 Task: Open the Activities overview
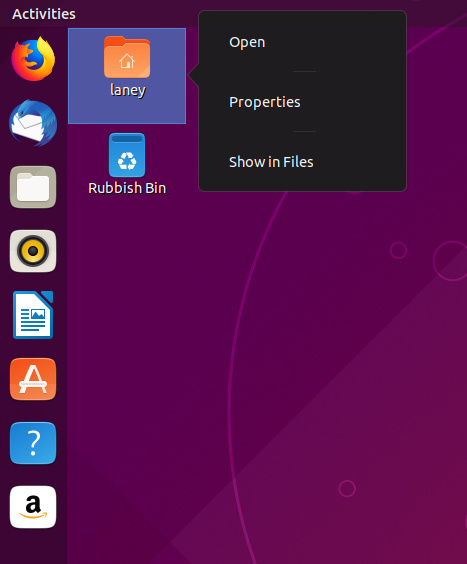(x=44, y=14)
